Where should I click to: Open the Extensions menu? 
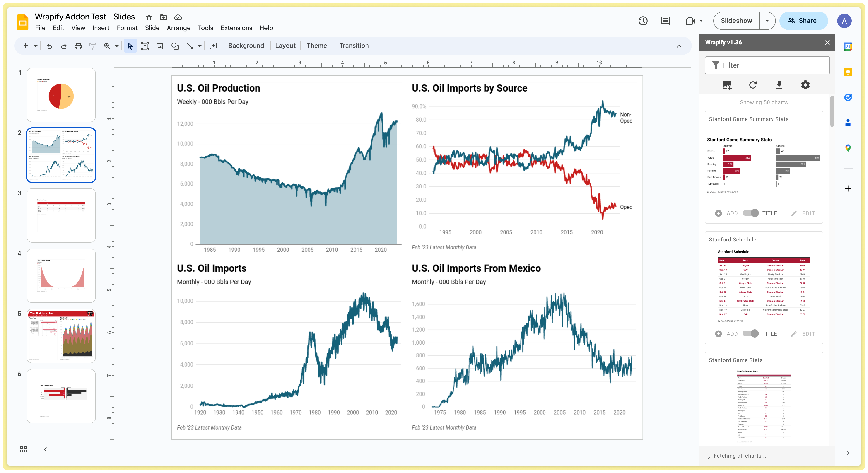tap(236, 28)
